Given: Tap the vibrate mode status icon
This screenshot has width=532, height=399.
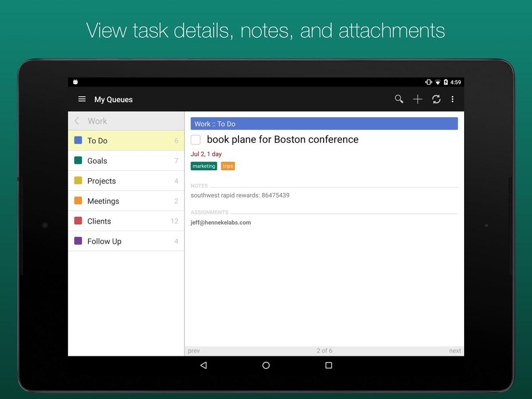Looking at the screenshot, I should 429,82.
